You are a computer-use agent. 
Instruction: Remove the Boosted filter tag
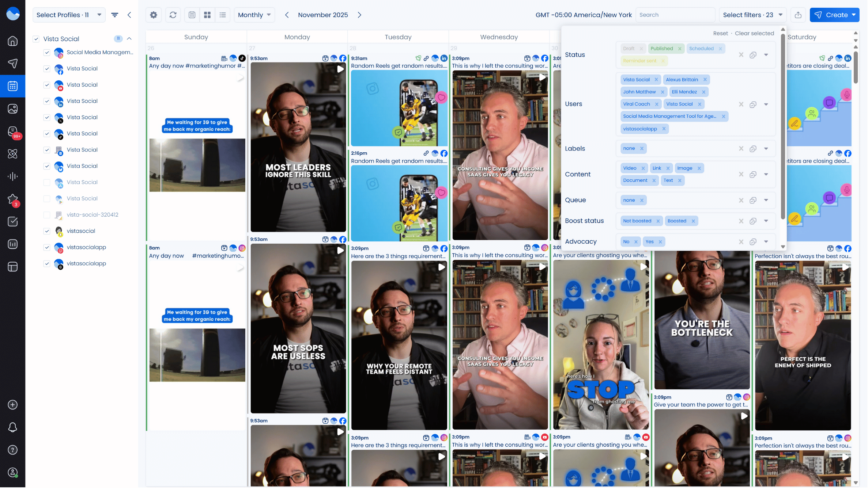[x=693, y=221]
